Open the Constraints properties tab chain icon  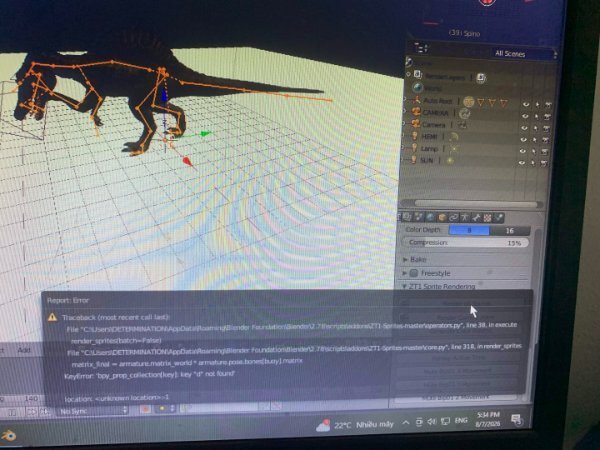tap(453, 217)
